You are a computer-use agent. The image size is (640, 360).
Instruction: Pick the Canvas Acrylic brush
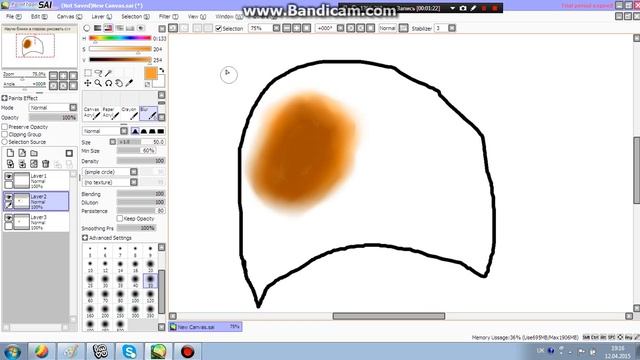click(x=91, y=113)
